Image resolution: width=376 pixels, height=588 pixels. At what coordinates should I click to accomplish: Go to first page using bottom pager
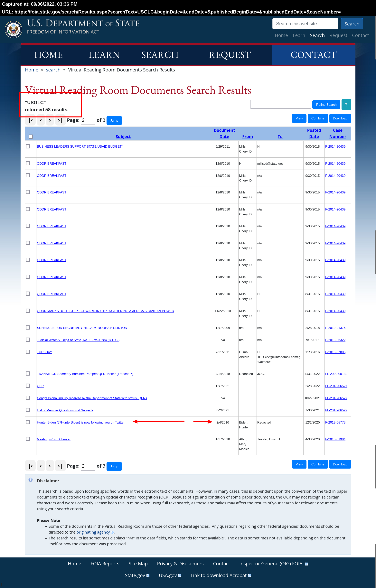pos(31,466)
